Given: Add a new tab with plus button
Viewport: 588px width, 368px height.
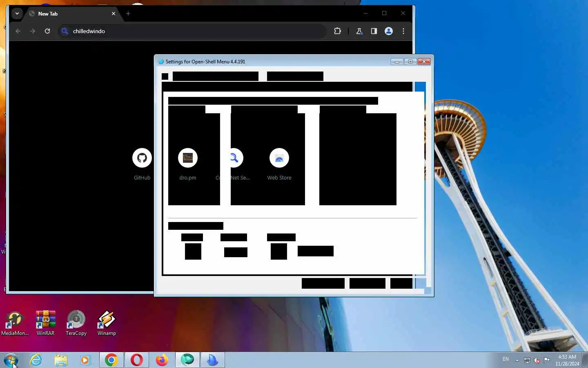Looking at the screenshot, I should [128, 13].
